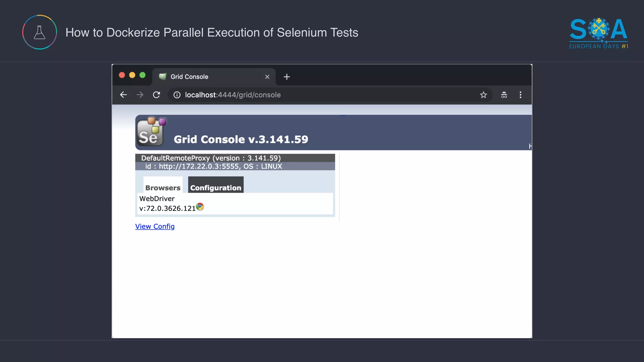Open the incognito profile icon
This screenshot has width=644, height=362.
pos(504,95)
